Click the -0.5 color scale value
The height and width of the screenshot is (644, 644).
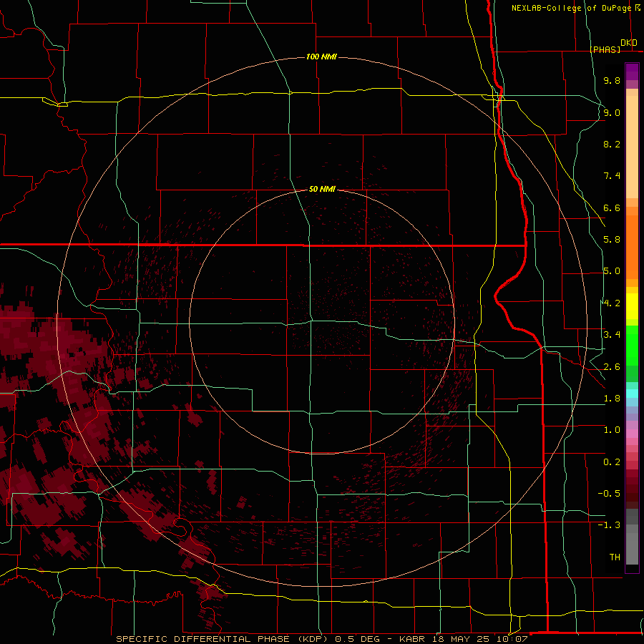point(609,494)
